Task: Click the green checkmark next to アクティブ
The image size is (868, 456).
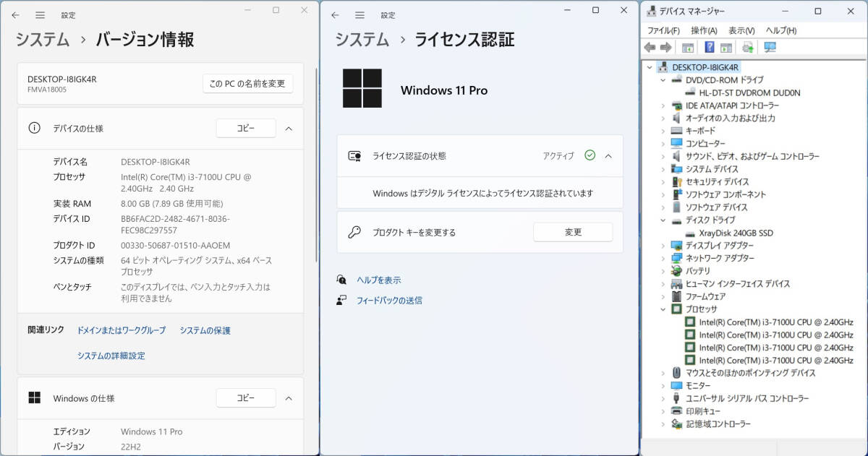Action: tap(590, 155)
